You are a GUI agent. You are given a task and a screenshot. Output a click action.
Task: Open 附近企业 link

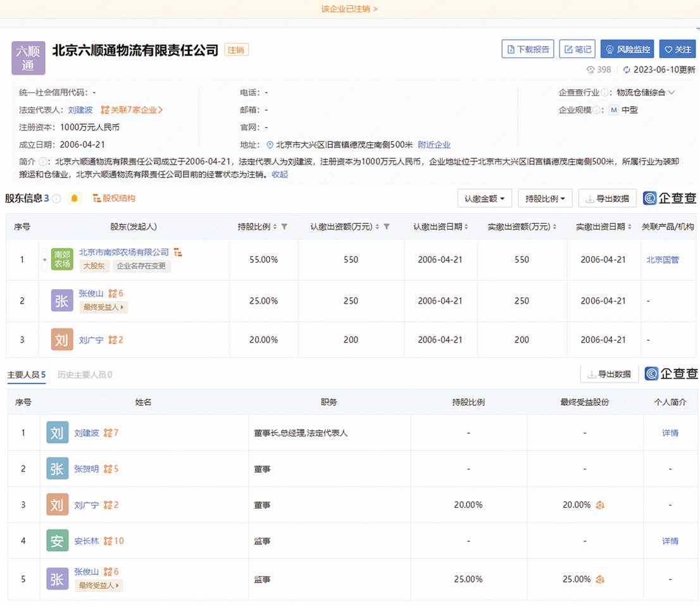(x=434, y=145)
